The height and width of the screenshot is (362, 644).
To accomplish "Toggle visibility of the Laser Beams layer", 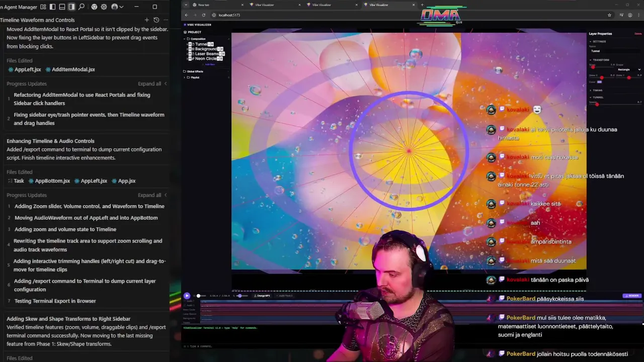I will tap(190, 54).
